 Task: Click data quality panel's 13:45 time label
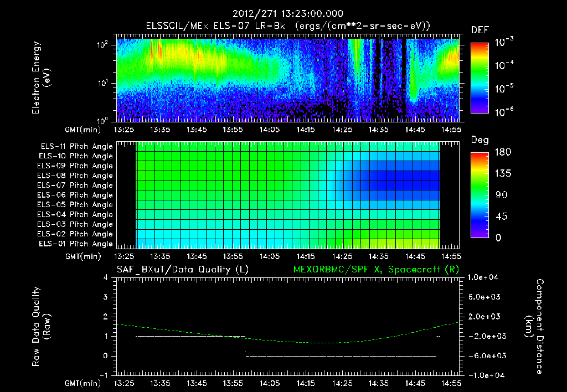(x=197, y=383)
